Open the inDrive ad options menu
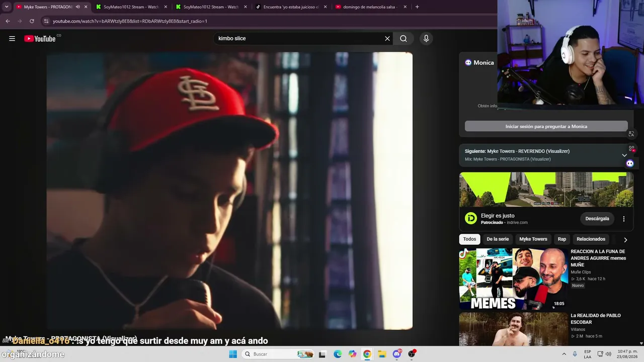The image size is (644, 362). click(x=624, y=219)
